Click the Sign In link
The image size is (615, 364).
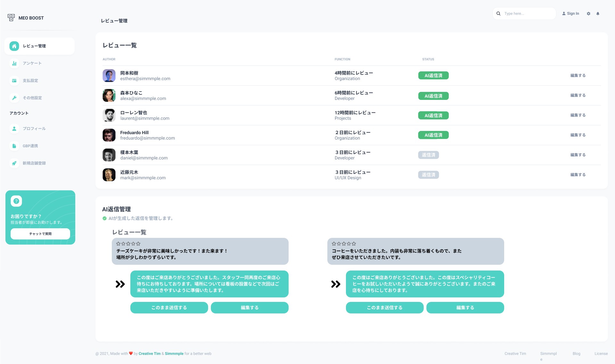click(x=570, y=14)
